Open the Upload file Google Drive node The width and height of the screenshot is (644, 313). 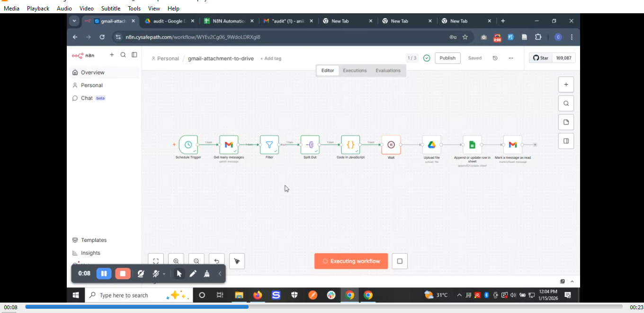click(431, 145)
